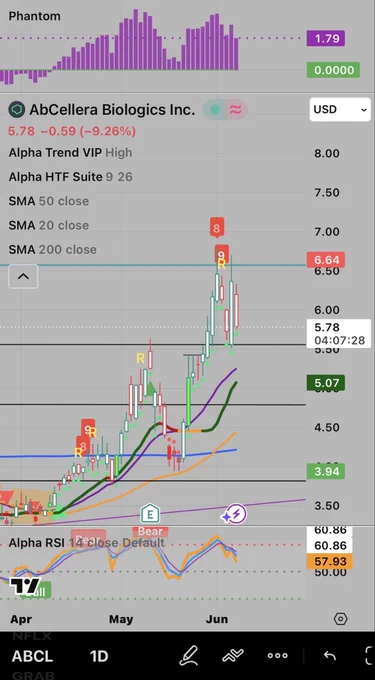Tap the AbCellera symbol logo icon
Viewport: 375px width, 680px height.
[16, 109]
